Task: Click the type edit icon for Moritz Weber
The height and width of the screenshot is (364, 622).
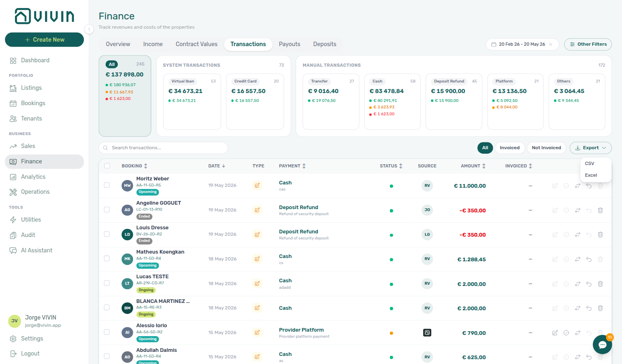Action: (257, 185)
